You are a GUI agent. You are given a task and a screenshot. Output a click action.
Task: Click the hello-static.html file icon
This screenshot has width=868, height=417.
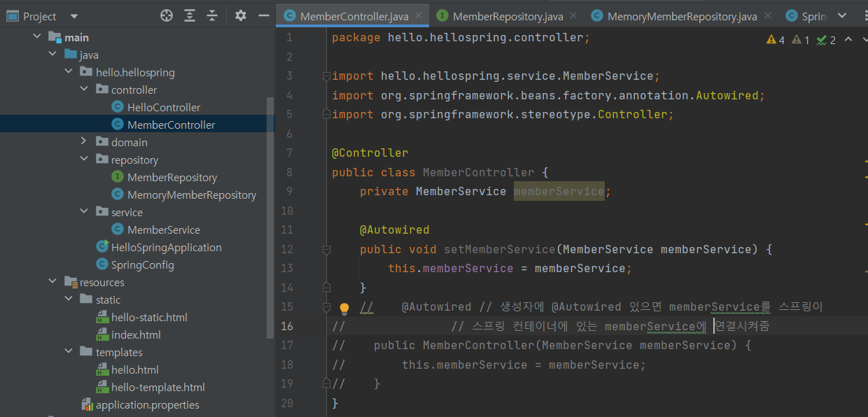102,317
